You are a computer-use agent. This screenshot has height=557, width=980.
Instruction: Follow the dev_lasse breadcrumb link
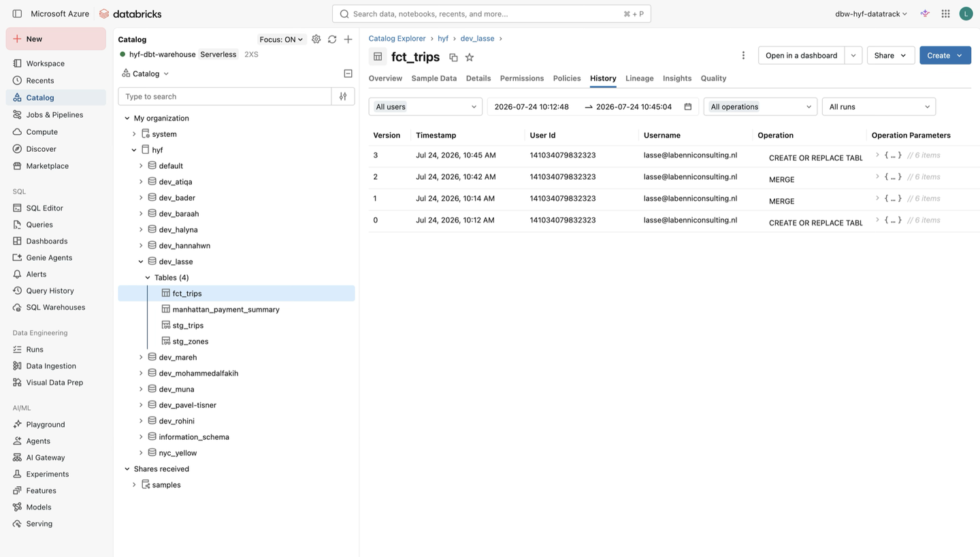click(477, 38)
